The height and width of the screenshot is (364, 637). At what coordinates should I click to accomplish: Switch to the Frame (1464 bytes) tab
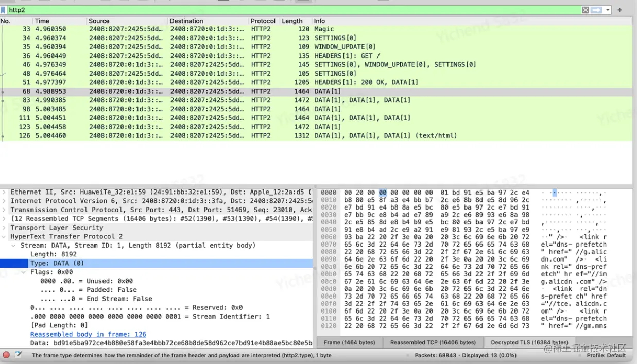(x=350, y=342)
